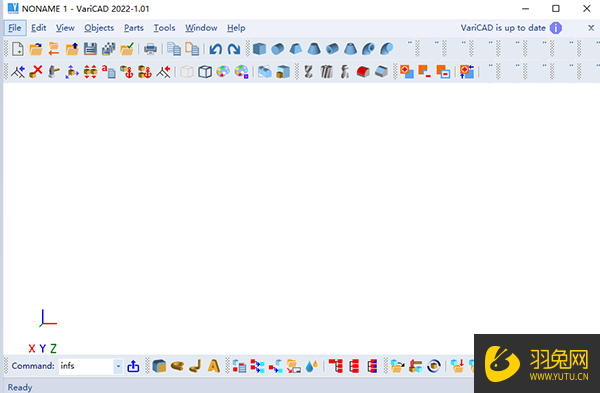The image size is (600, 393).
Task: Click the Save floppy disk icon
Action: tap(90, 49)
